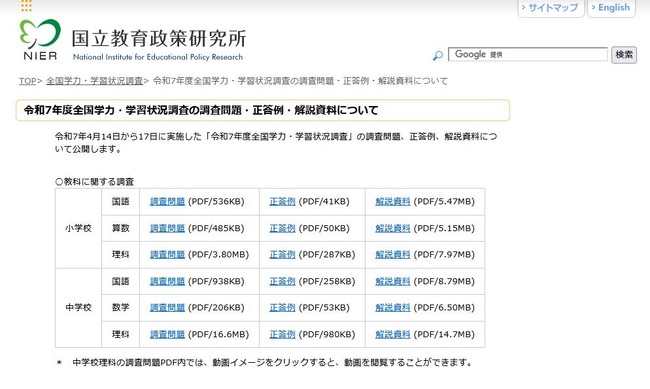The width and height of the screenshot is (650, 389).
Task: Click the 小学校 row header cell
Action: point(78,228)
